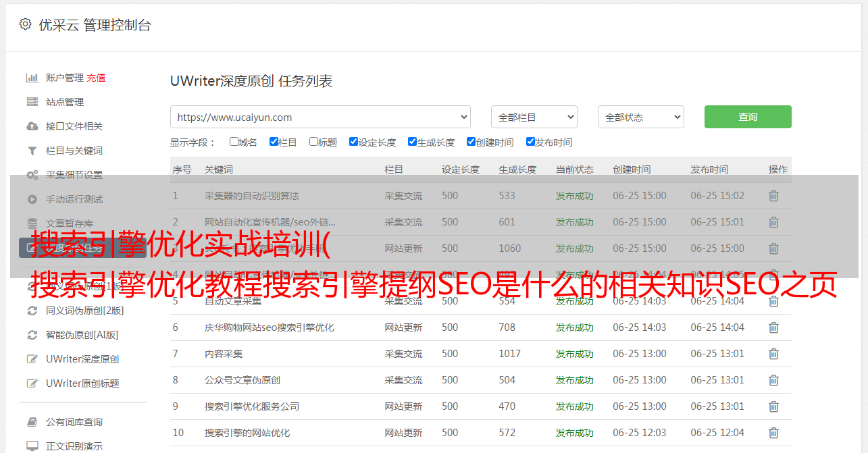
Task: Go to 正文识别演示 in the sidebar
Action: pyautogui.click(x=74, y=446)
